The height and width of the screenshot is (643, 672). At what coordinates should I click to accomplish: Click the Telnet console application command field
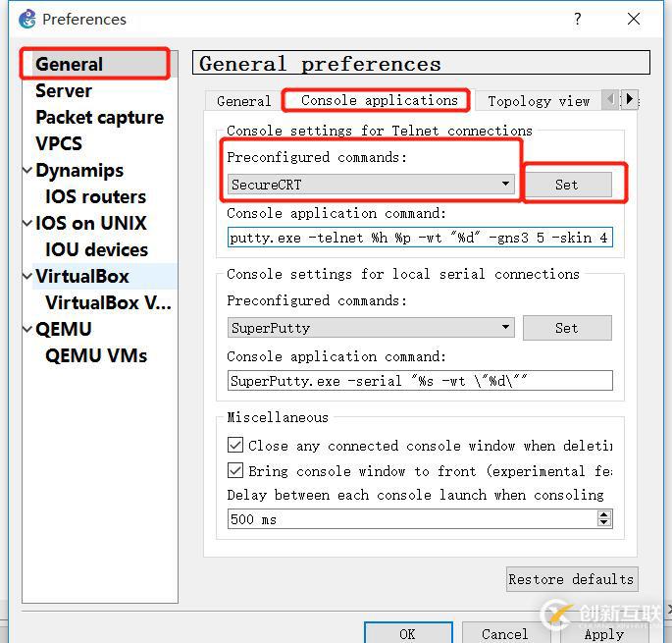point(420,238)
